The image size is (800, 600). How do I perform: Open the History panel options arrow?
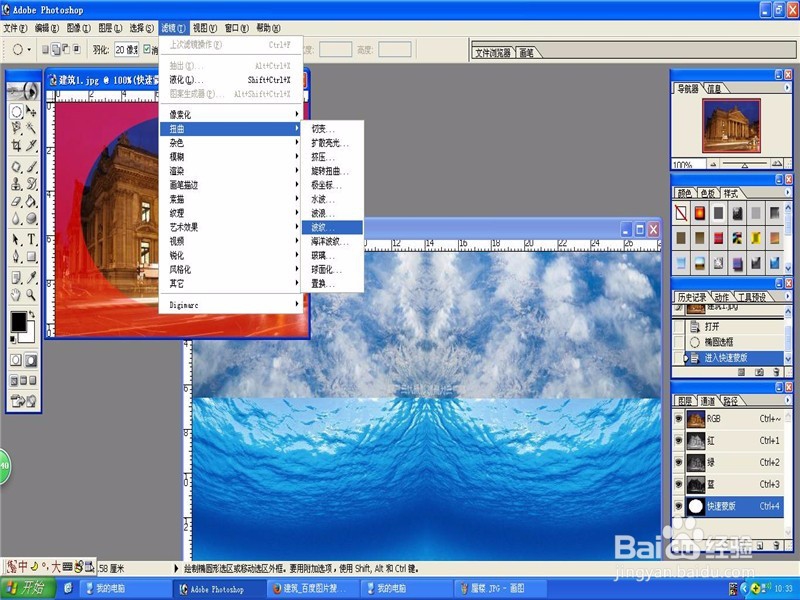(x=787, y=296)
